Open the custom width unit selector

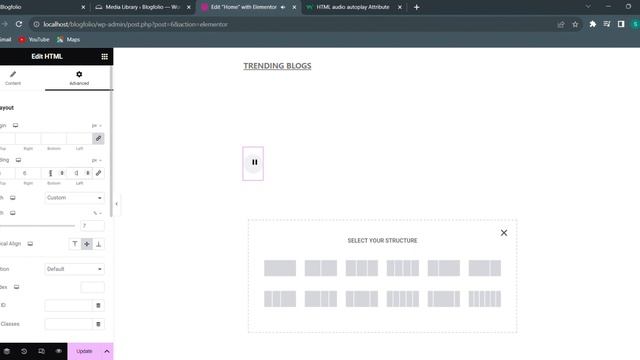pyautogui.click(x=97, y=213)
